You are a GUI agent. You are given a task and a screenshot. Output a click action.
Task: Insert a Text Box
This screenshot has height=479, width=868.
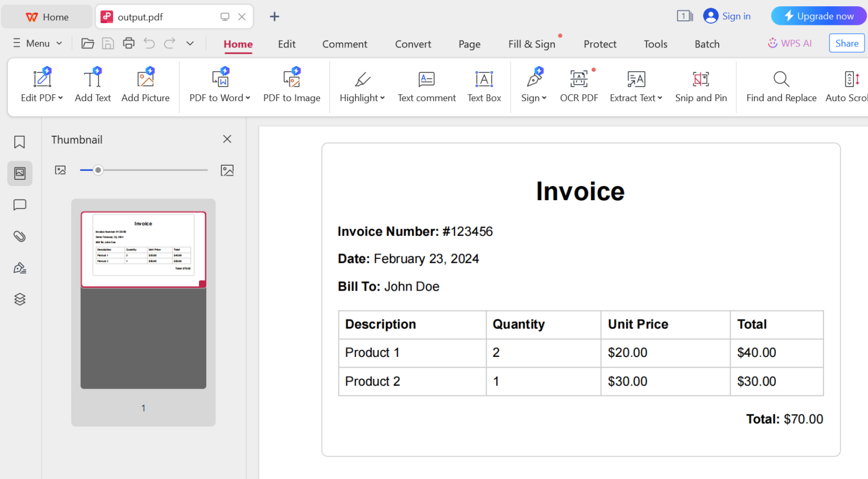point(484,86)
